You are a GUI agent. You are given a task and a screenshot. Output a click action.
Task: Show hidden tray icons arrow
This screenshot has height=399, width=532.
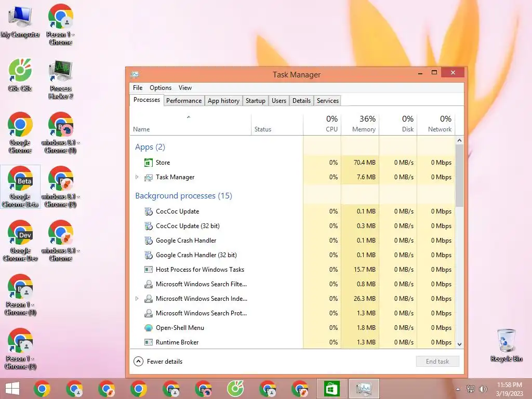coord(458,389)
